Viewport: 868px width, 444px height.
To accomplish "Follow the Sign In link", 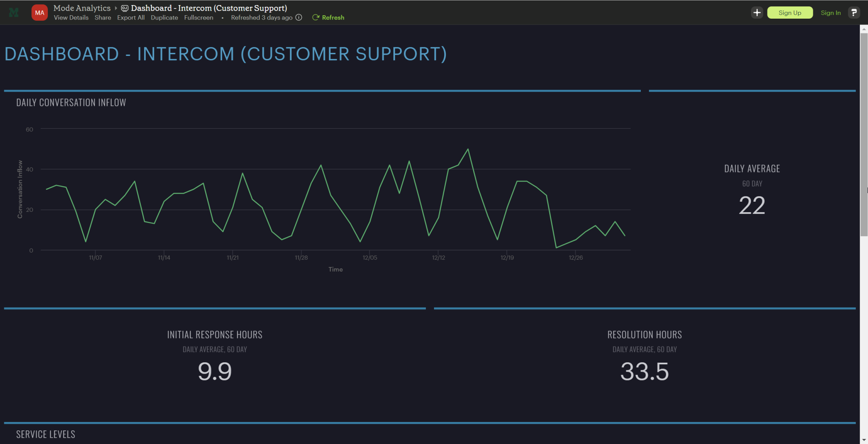I will [x=830, y=13].
